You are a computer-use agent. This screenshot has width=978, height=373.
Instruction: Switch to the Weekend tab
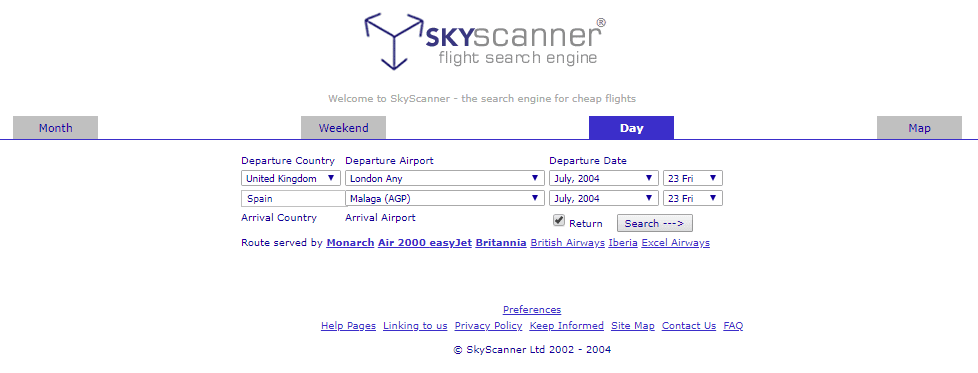[x=344, y=128]
